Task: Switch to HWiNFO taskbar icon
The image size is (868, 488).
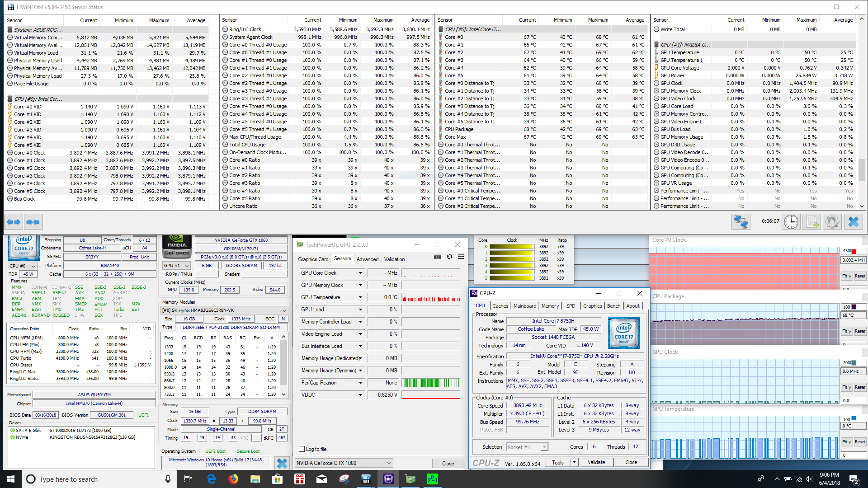Action: pos(366,479)
